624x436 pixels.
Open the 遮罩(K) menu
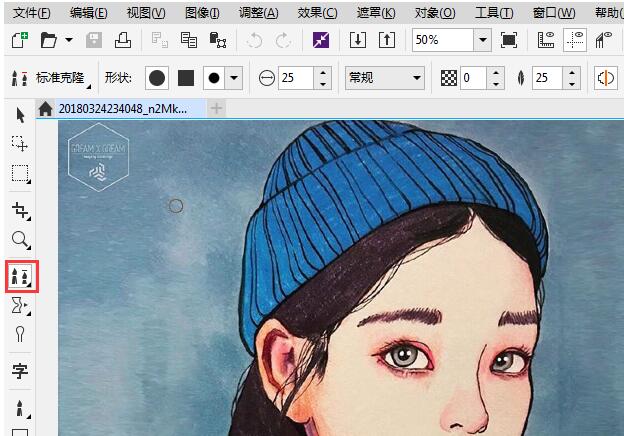click(x=376, y=13)
